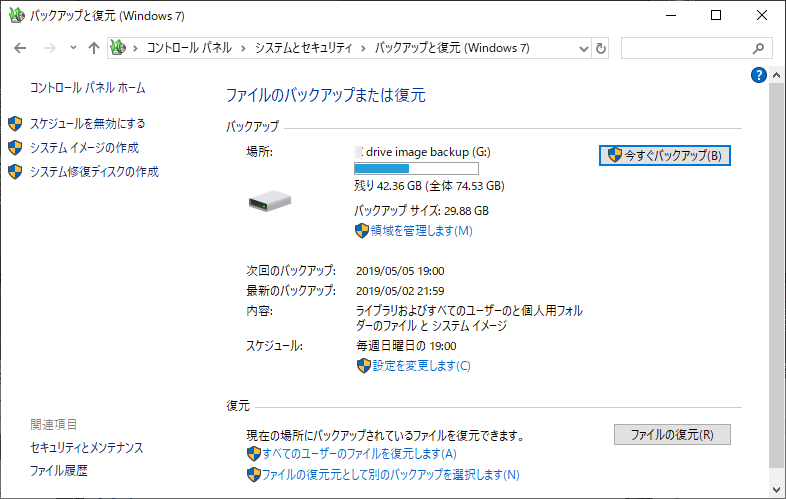This screenshot has width=786, height=499.
Task: Click the shield icon beside 別のバックアップを選択します
Action: tap(254, 474)
